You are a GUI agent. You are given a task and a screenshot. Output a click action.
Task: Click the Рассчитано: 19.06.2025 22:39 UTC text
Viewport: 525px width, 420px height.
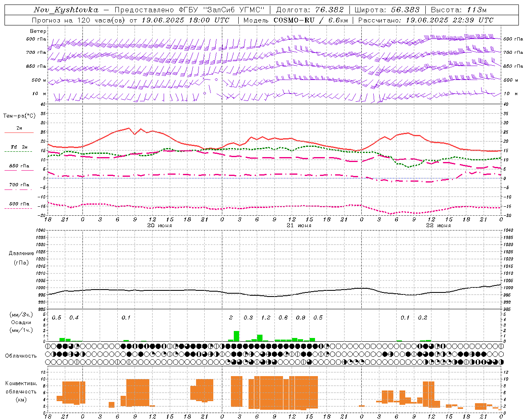[426, 20]
